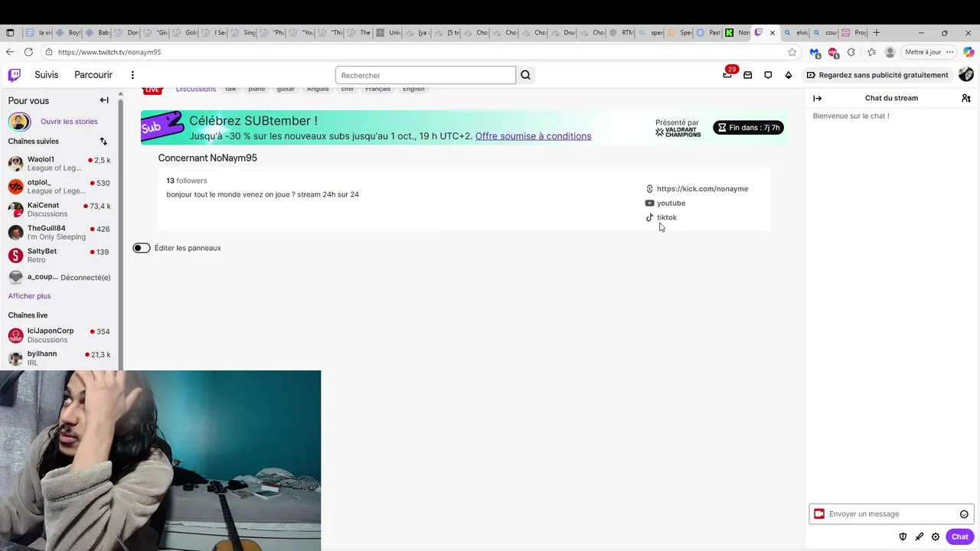Image resolution: width=980 pixels, height=551 pixels.
Task: Expand the list with Afficher plus
Action: point(29,296)
